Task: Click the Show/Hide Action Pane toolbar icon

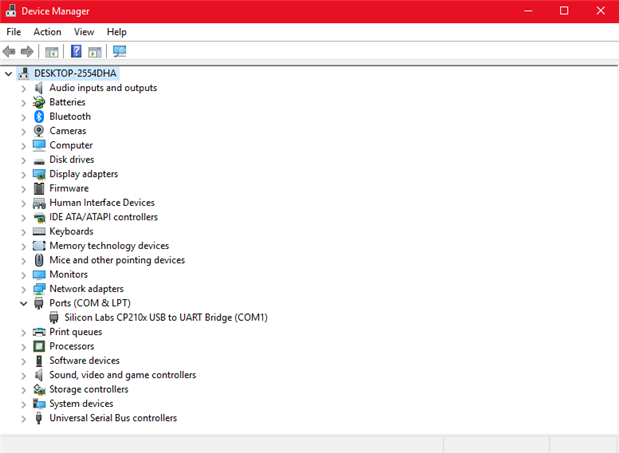Action: coord(95,52)
